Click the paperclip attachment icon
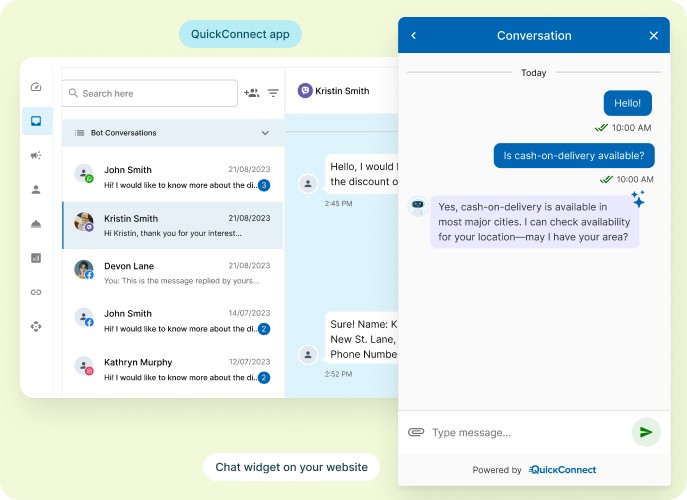Viewport: 687px width, 500px height. 416,432
